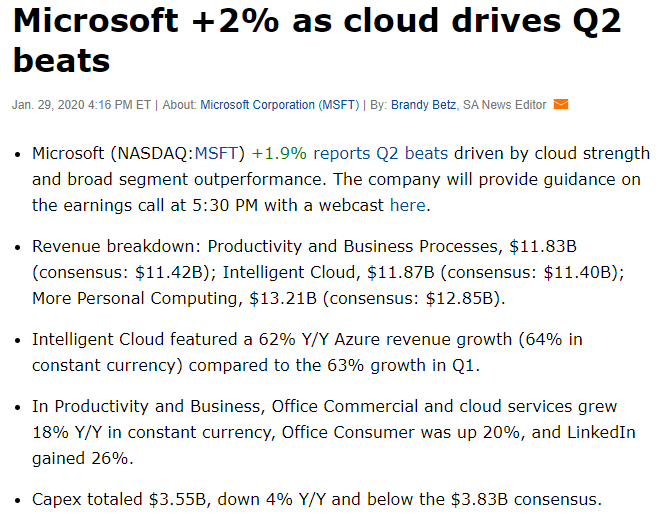Image resolution: width=659 pixels, height=516 pixels.
Task: Open author Brandy Betz's profile link
Action: click(x=424, y=104)
